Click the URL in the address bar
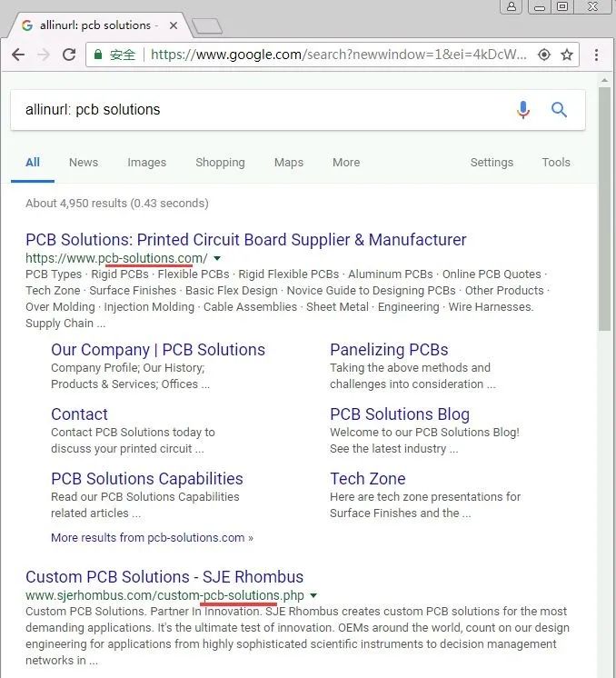 point(339,55)
